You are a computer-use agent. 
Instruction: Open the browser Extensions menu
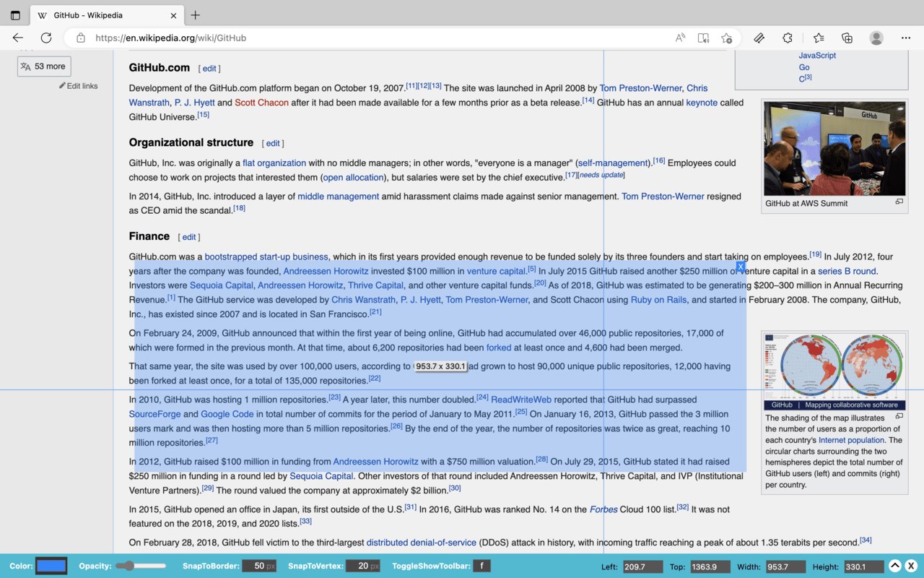pyautogui.click(x=788, y=38)
